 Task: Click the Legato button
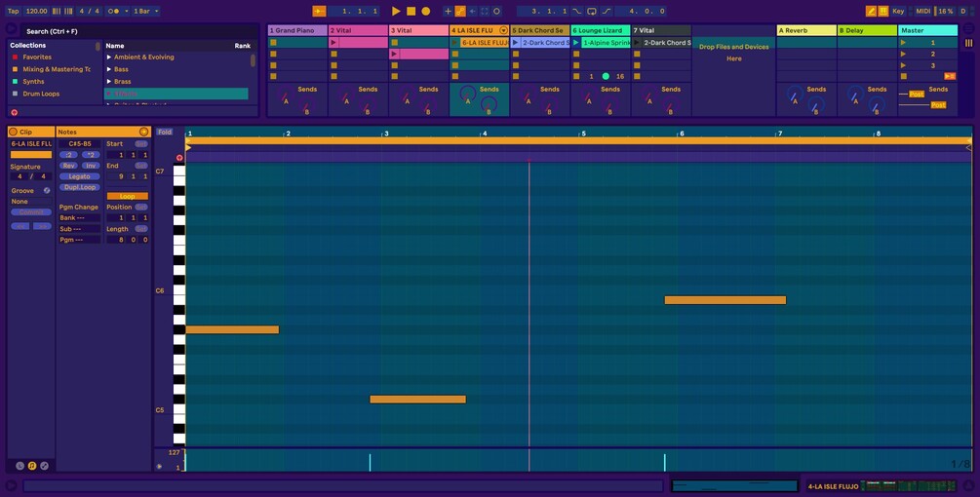pyautogui.click(x=79, y=176)
